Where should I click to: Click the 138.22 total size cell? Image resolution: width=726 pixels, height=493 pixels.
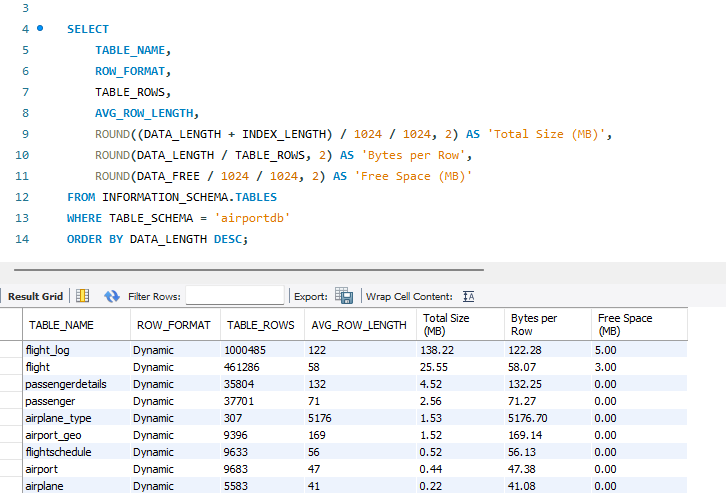[435, 350]
